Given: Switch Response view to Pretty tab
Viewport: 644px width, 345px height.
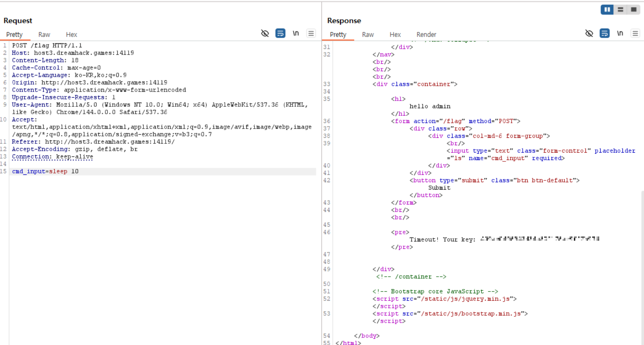Looking at the screenshot, I should tap(338, 35).
